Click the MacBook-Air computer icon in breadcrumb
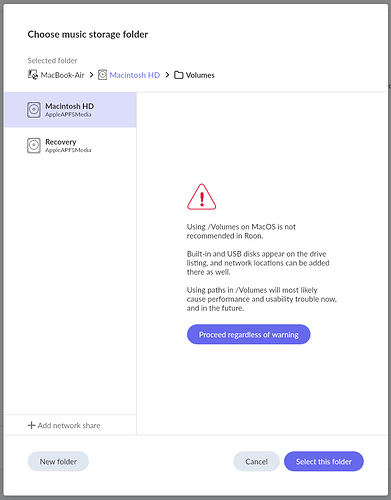Viewport: 391px width, 500px height. point(33,75)
